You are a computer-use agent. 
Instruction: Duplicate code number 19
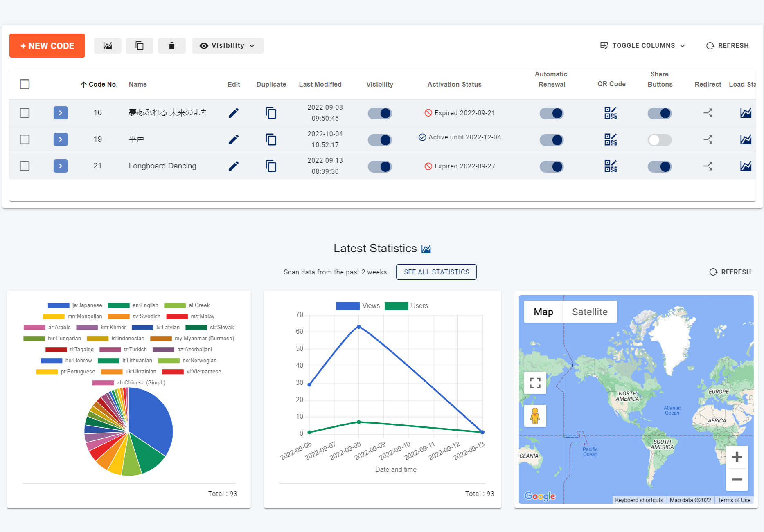pos(271,139)
